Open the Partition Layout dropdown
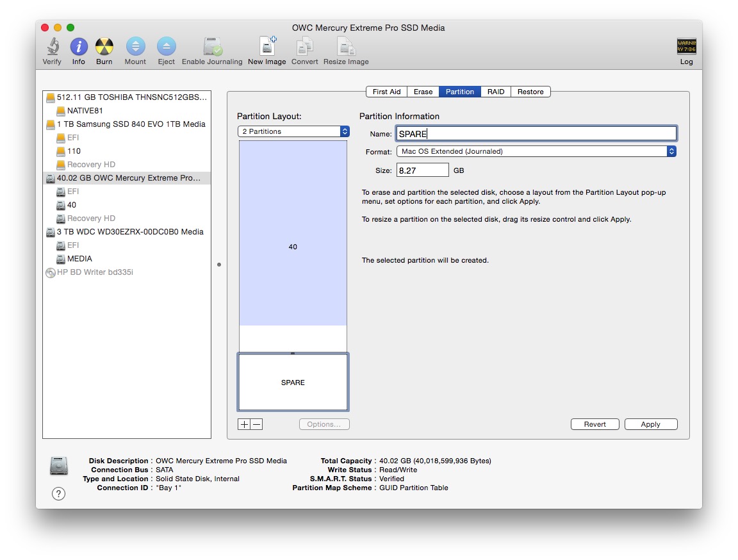 click(x=293, y=131)
